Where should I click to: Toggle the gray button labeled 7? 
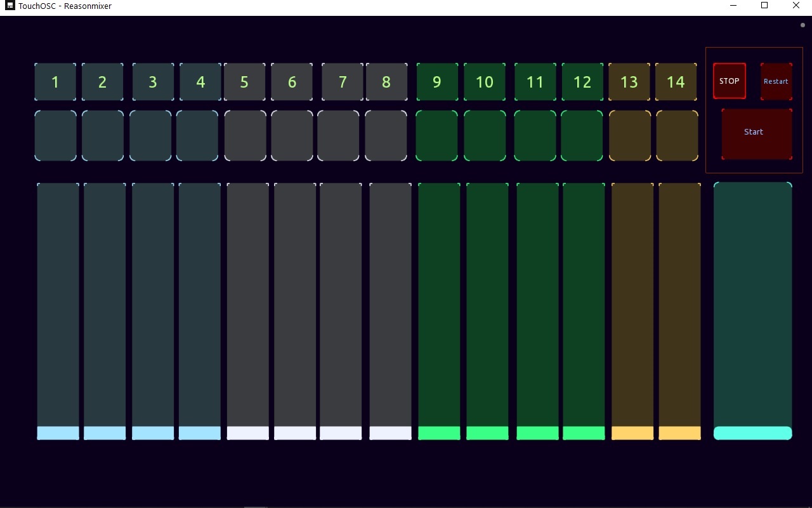[x=343, y=82]
